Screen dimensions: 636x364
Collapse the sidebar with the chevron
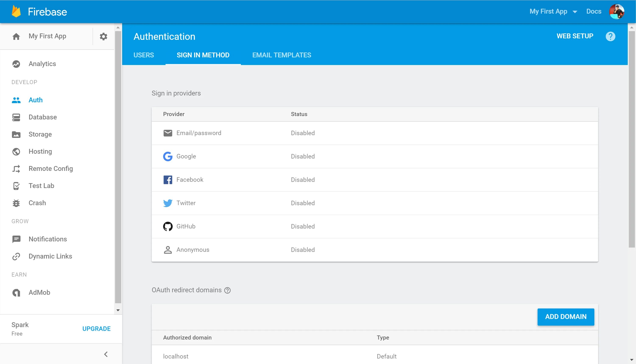coord(106,354)
